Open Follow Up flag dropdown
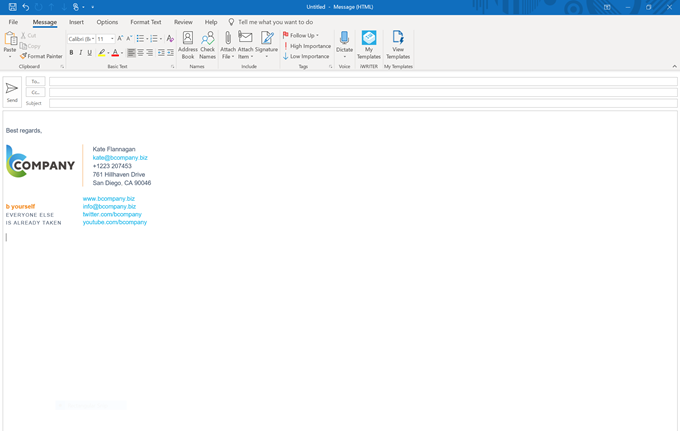 [301, 35]
